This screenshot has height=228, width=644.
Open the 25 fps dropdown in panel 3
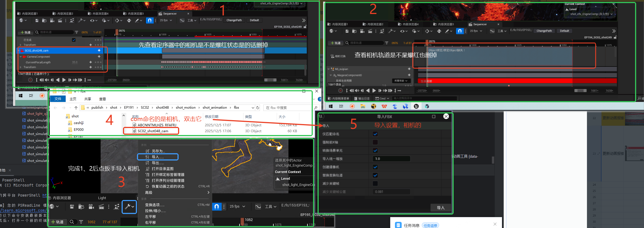tap(237, 206)
